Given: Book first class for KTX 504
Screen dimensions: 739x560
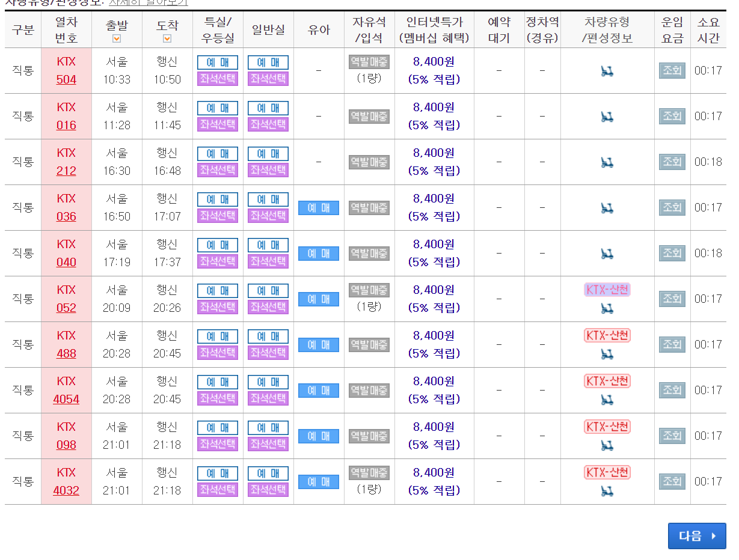Looking at the screenshot, I should (x=218, y=62).
